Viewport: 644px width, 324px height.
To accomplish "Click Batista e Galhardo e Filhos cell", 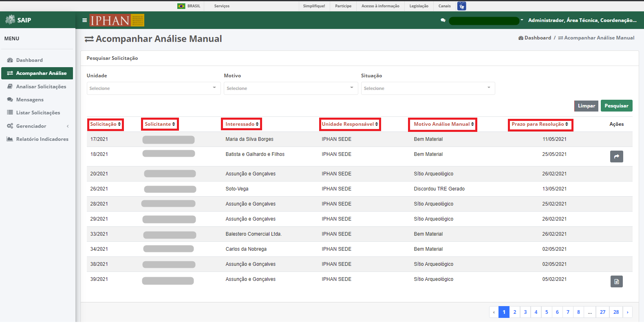I will click(x=255, y=154).
